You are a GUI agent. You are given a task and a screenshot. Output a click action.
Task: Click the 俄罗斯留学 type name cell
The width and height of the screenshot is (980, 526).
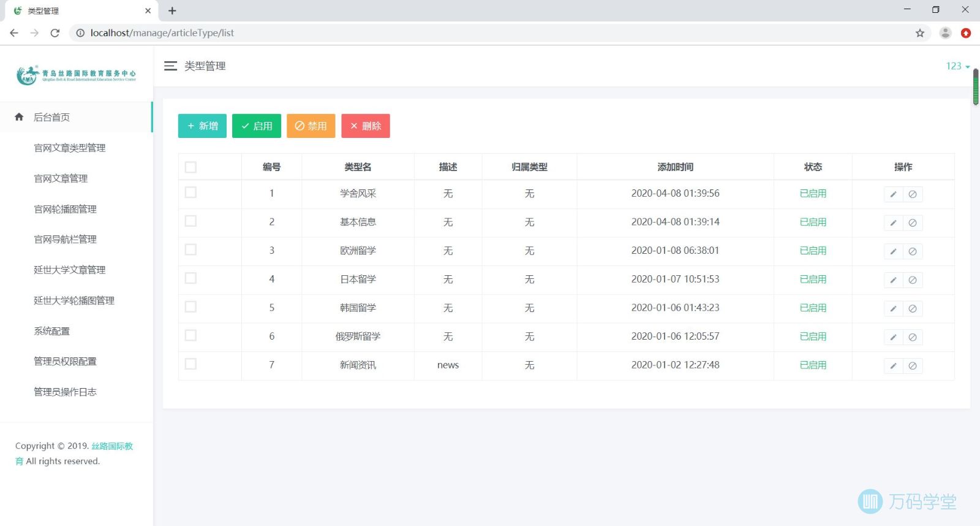(358, 336)
